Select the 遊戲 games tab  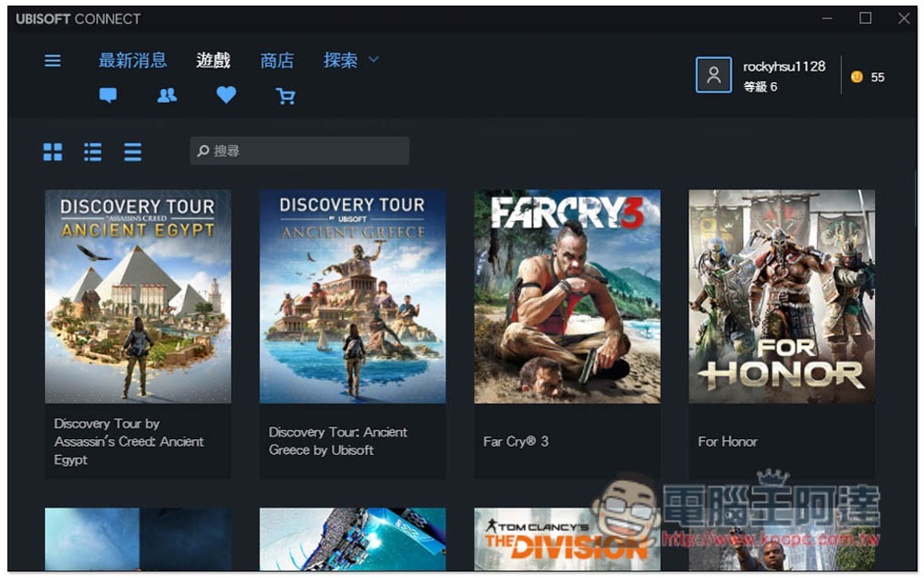(213, 60)
